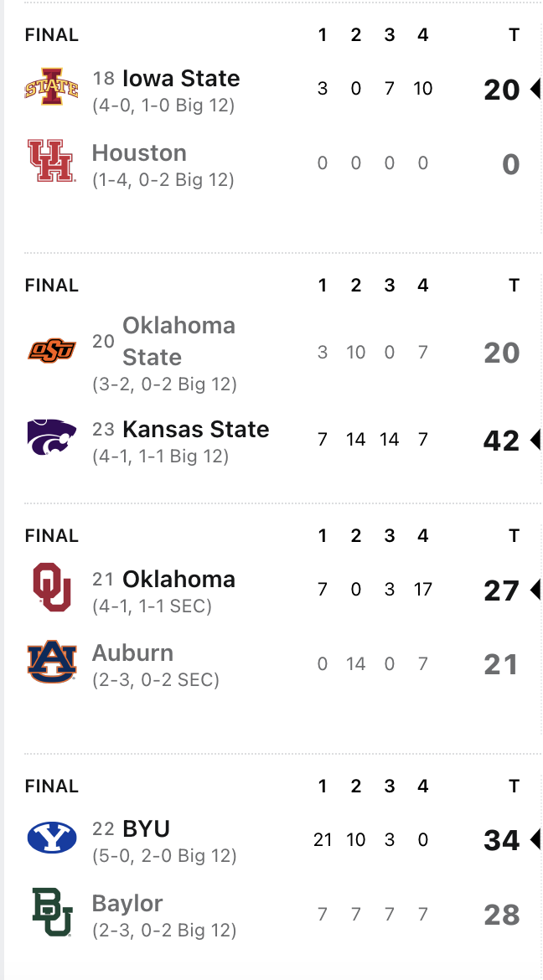Open the Oklahoma State logo

(51, 350)
